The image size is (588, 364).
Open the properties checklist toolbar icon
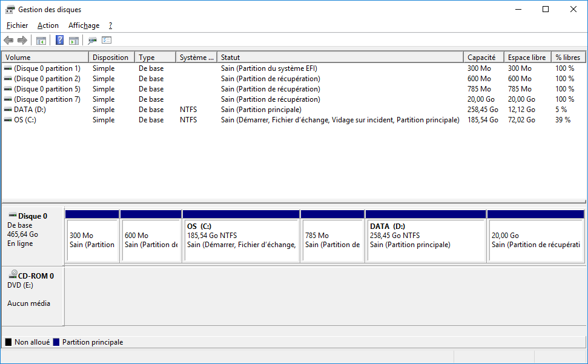107,40
